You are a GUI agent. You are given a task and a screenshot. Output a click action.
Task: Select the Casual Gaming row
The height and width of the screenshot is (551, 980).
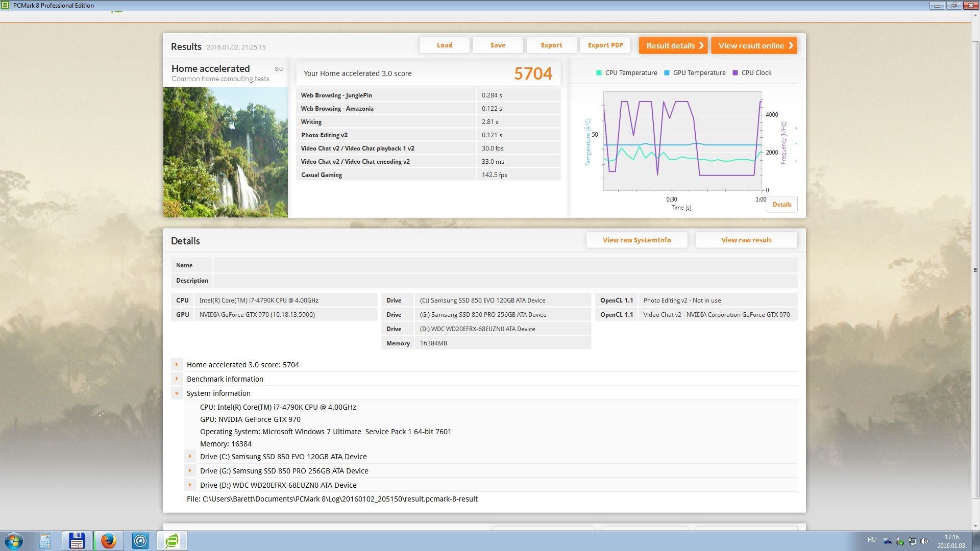pos(428,174)
